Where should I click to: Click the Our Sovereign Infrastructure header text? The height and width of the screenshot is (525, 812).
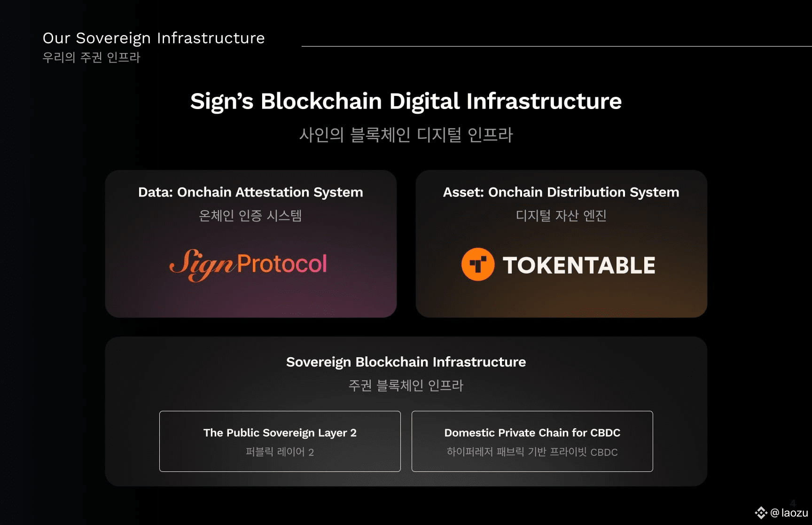154,38
